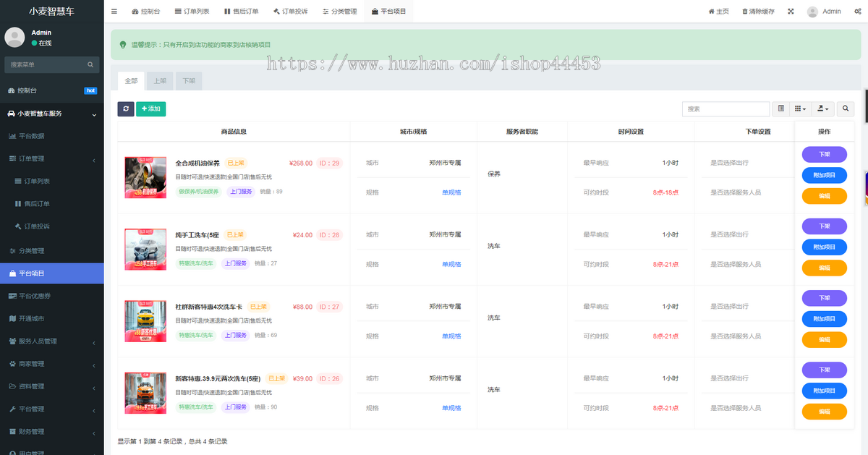The image size is (868, 455).
Task: Click 下架 for 新客特惠.39.9元 row
Action: click(824, 370)
